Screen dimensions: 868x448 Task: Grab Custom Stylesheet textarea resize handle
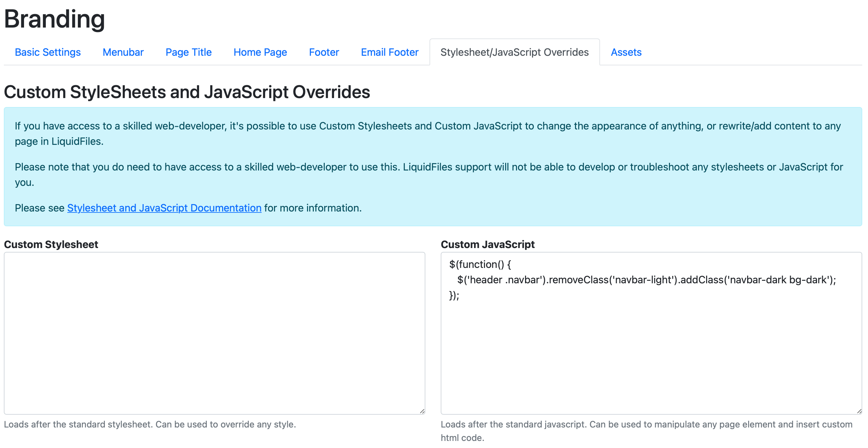[x=422, y=411]
